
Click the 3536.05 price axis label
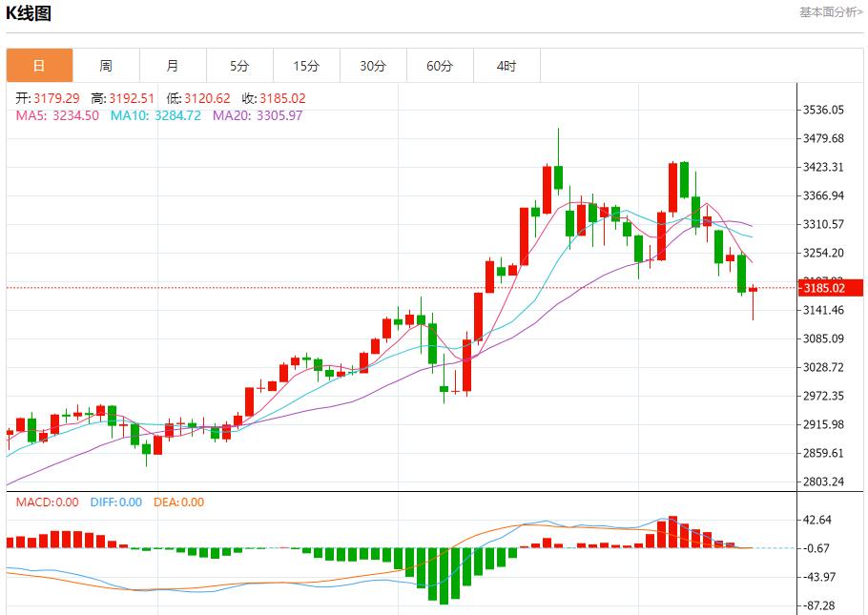pyautogui.click(x=823, y=110)
